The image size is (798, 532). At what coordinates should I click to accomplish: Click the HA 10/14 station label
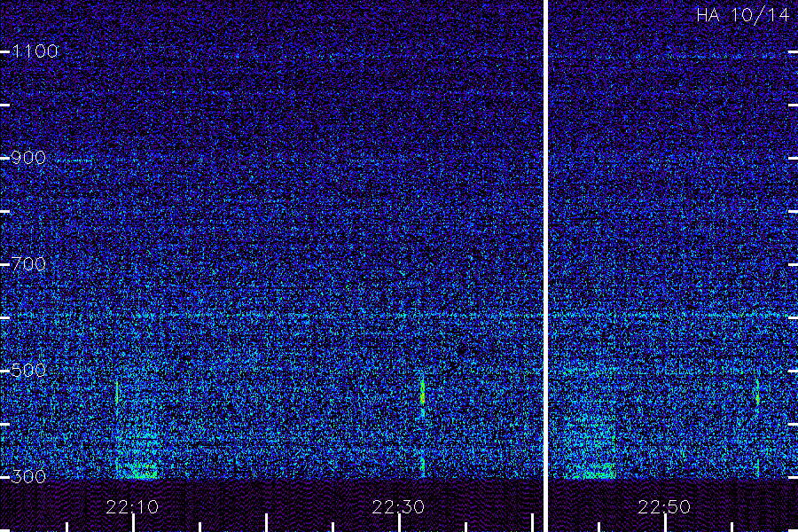(742, 15)
